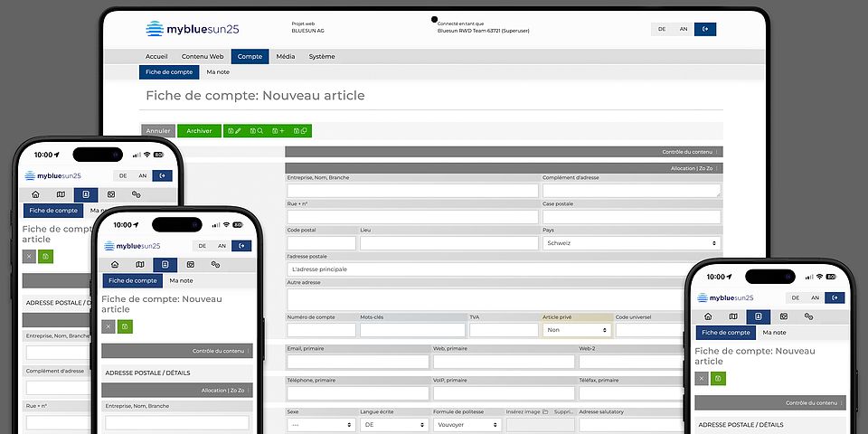
Task: Tap the home icon on the right phone
Action: coord(708,316)
